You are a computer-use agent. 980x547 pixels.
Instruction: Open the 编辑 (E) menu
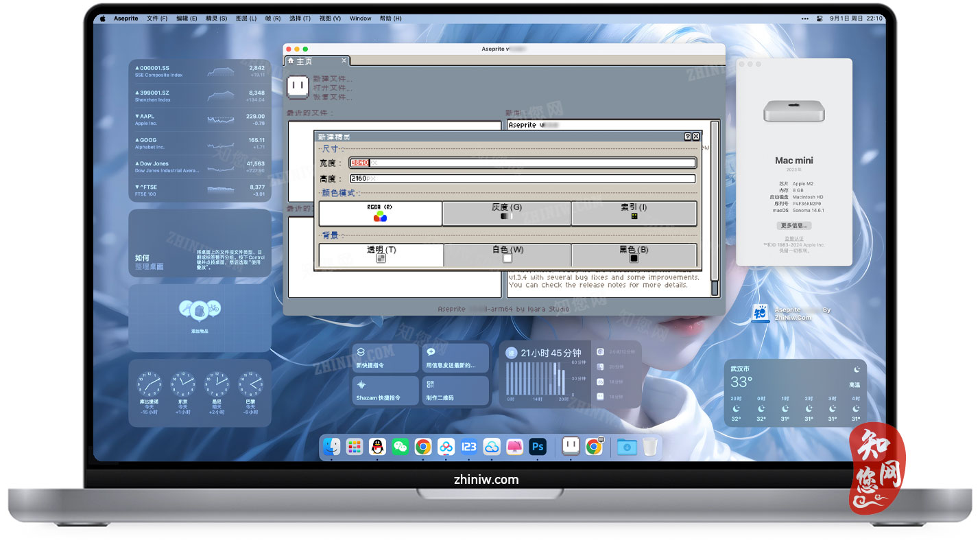187,19
